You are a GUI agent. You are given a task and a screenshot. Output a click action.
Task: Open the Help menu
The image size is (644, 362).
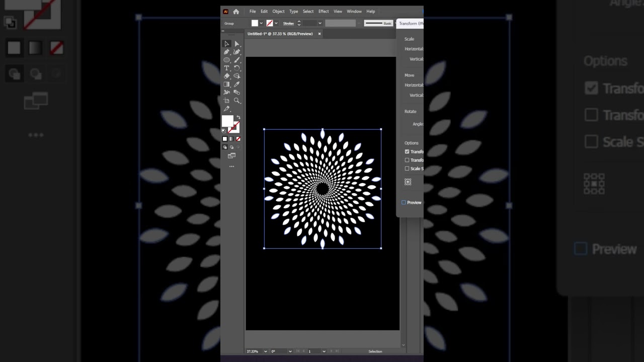(371, 12)
